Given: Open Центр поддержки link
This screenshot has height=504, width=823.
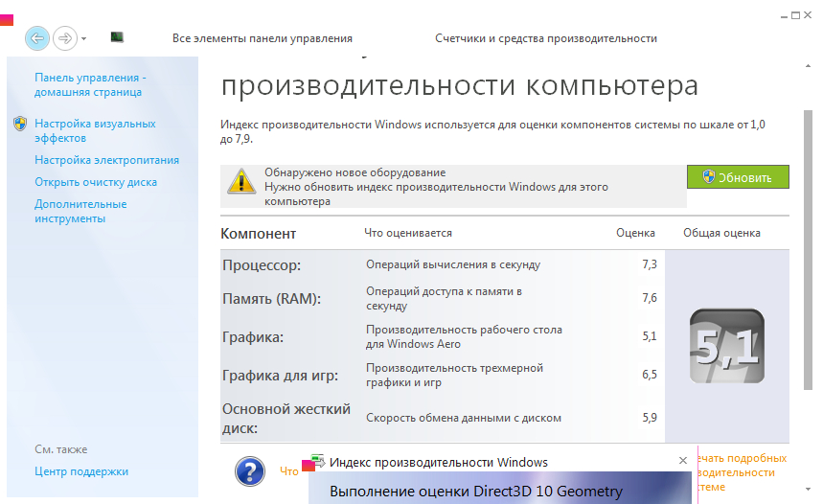Looking at the screenshot, I should [81, 471].
